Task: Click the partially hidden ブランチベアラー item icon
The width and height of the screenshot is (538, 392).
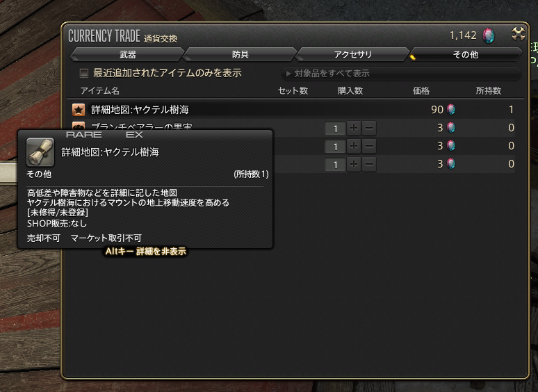Action: (79, 126)
